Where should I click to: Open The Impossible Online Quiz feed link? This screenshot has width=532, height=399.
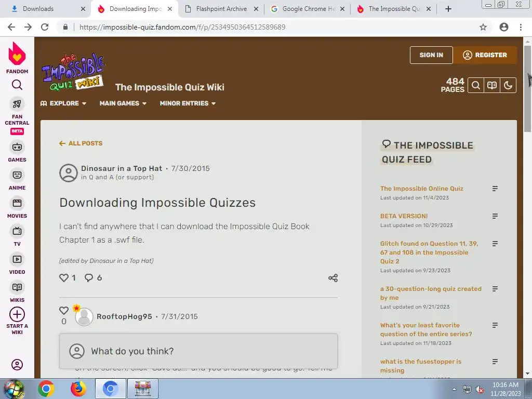[x=422, y=189]
